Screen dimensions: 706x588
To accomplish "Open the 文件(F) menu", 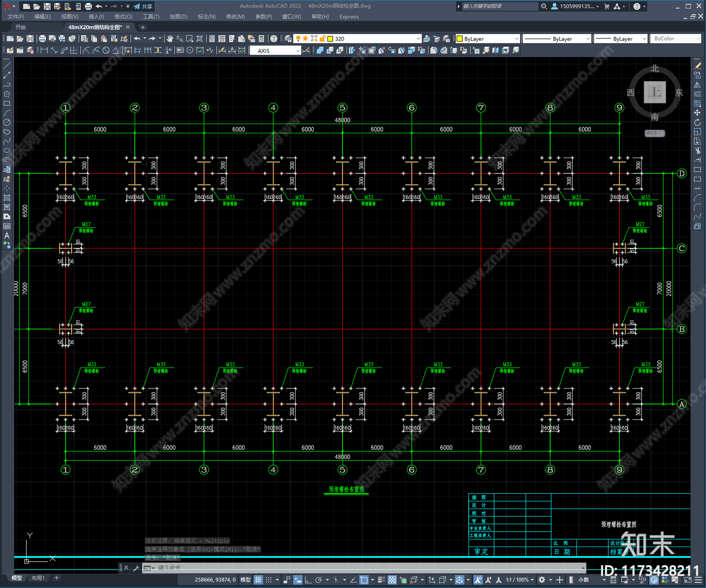I will point(16,17).
